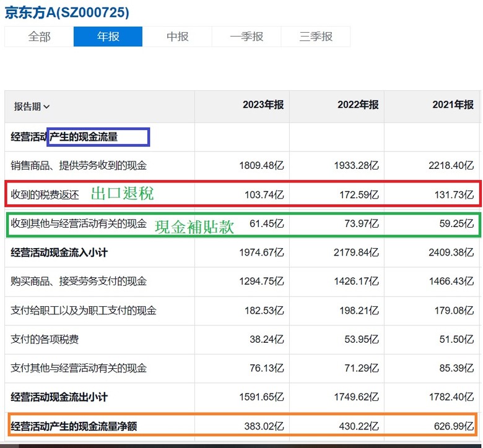Click the value 2179.84亿
The image size is (483, 448).
click(356, 252)
